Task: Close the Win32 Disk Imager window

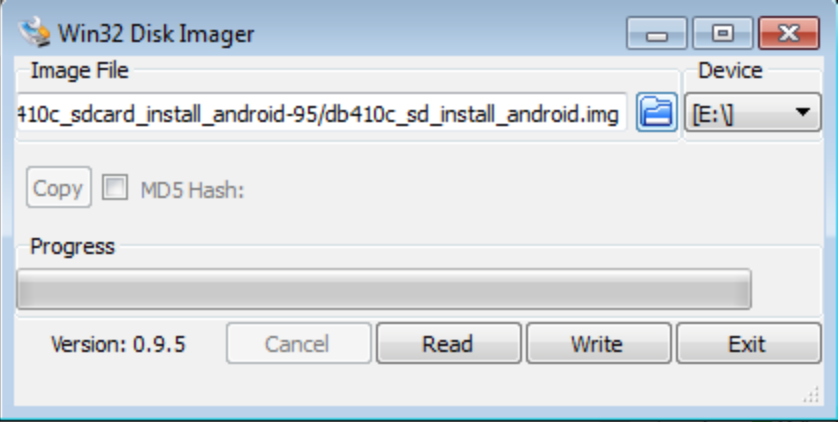Action: [x=789, y=34]
